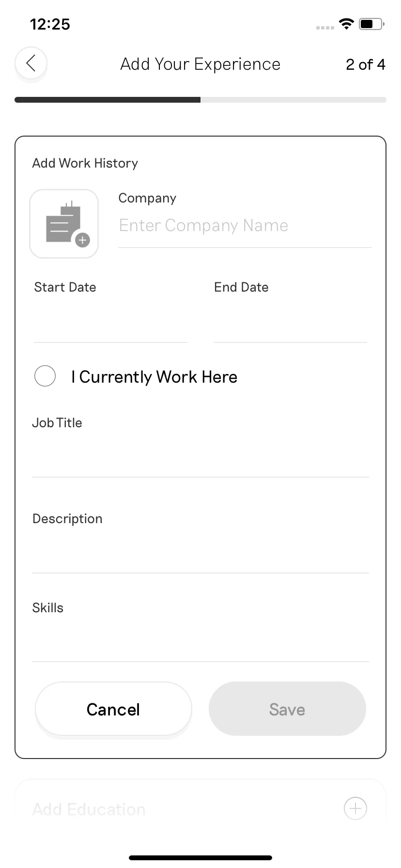Tap the Wi-Fi status icon
Image resolution: width=401 pixels, height=868 pixels.
(x=346, y=23)
